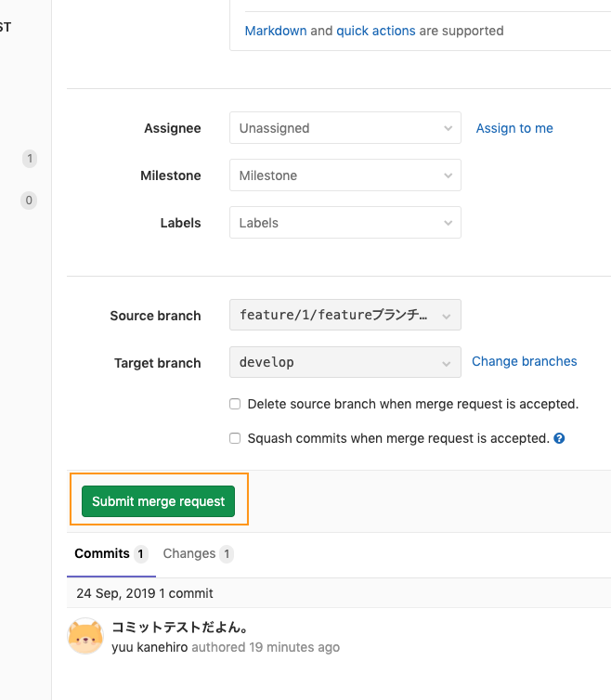Click the sidebar counter badge showing 1

coord(30,159)
